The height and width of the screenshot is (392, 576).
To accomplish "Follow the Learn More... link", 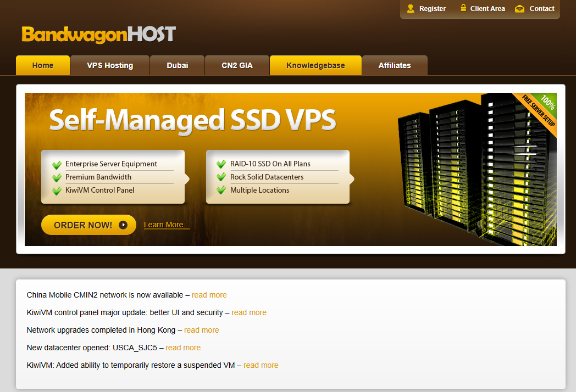I will tap(167, 225).
